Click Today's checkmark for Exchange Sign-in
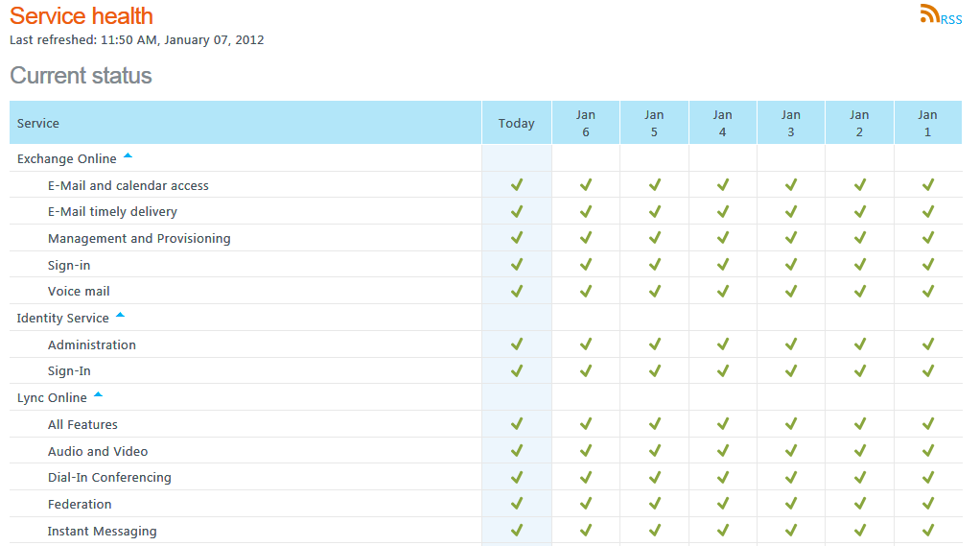This screenshot has width=980, height=546. click(x=517, y=265)
